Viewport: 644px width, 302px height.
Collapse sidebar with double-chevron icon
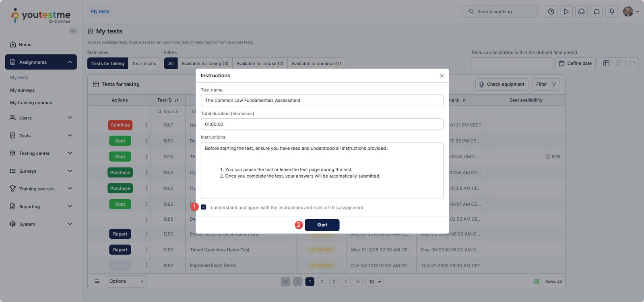[x=72, y=31]
